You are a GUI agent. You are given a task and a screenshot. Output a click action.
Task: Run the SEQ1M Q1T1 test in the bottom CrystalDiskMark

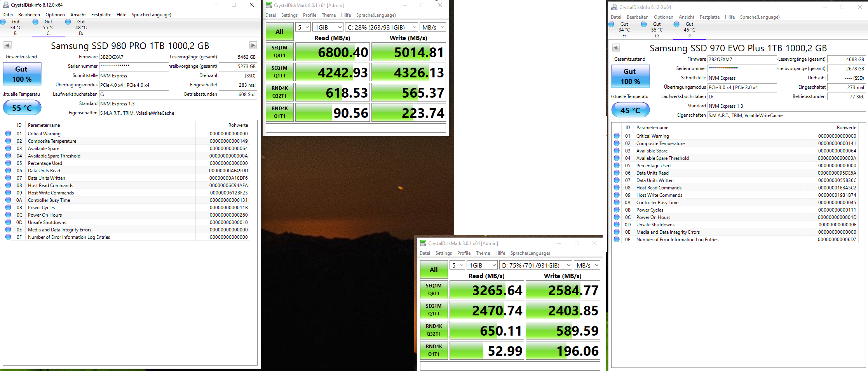click(x=434, y=310)
